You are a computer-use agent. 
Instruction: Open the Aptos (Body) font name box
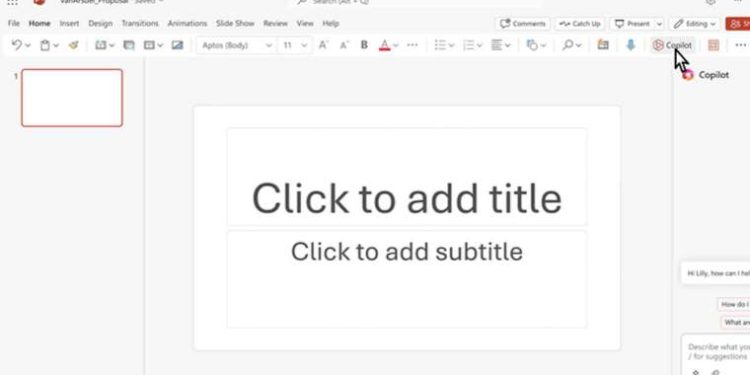[237, 45]
